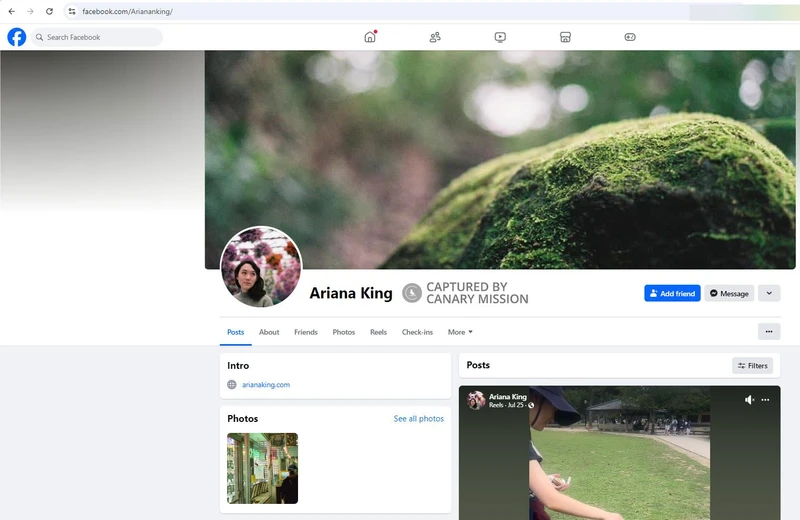This screenshot has height=520, width=800.
Task: Expand the More tab dropdown
Action: pos(460,332)
